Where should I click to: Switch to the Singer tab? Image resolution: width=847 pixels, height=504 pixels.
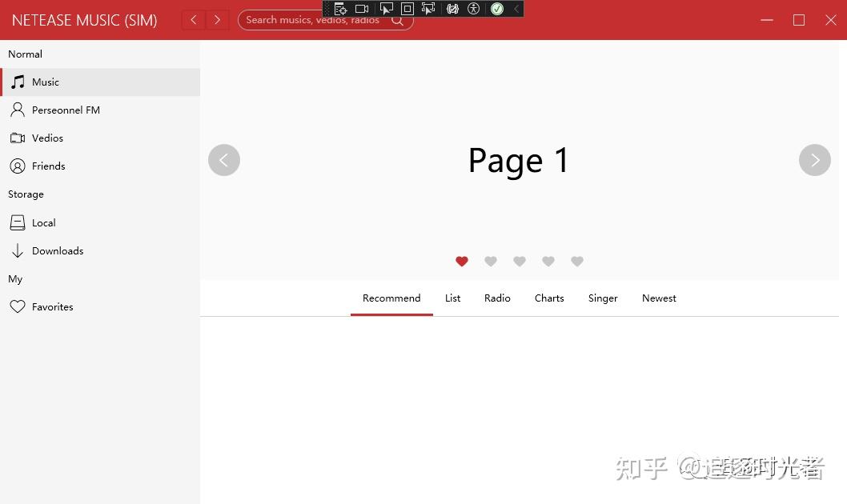pos(603,298)
